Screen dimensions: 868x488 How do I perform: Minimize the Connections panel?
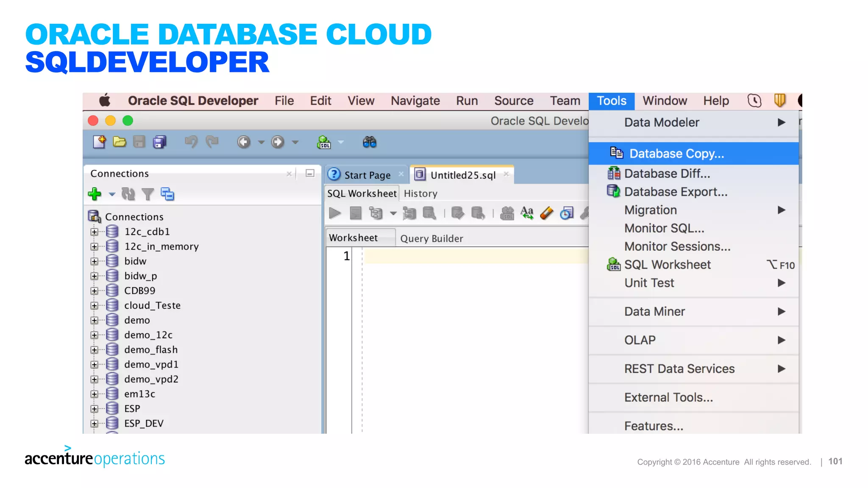pyautogui.click(x=310, y=173)
